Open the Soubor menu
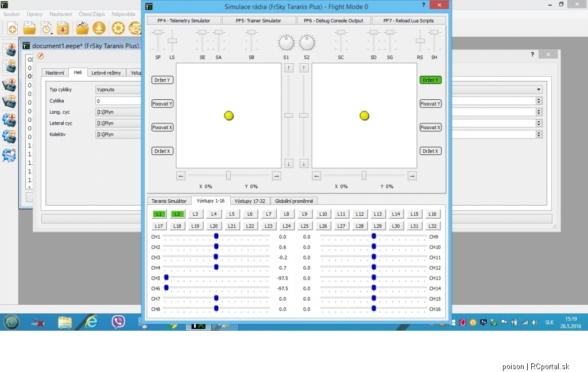Image resolution: width=588 pixels, height=372 pixels. (x=11, y=14)
